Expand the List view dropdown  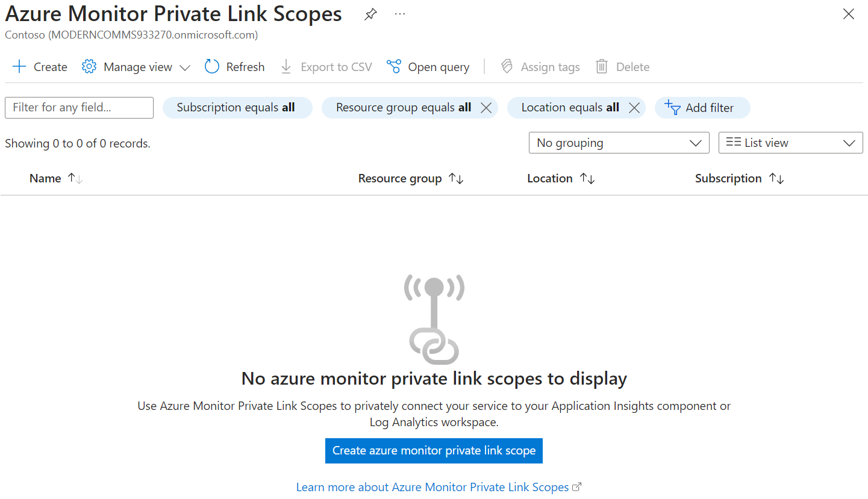(x=791, y=143)
